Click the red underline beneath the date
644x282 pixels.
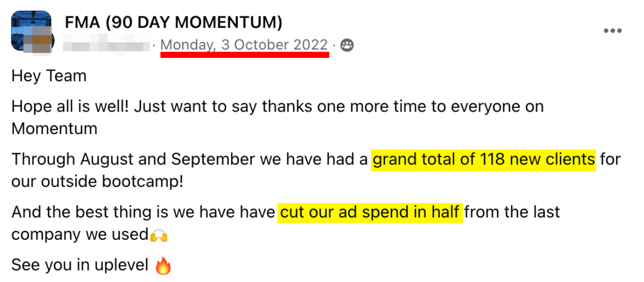click(245, 55)
